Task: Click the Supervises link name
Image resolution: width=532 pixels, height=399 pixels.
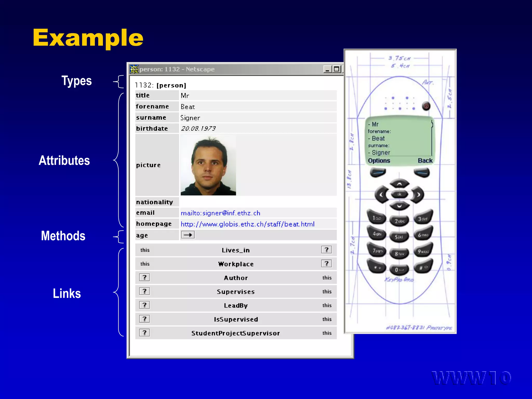Action: [236, 291]
